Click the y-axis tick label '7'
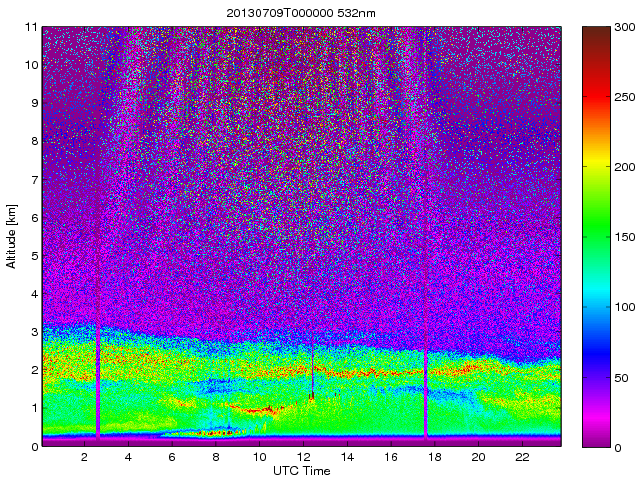This screenshot has width=640, height=480. pyautogui.click(x=34, y=180)
